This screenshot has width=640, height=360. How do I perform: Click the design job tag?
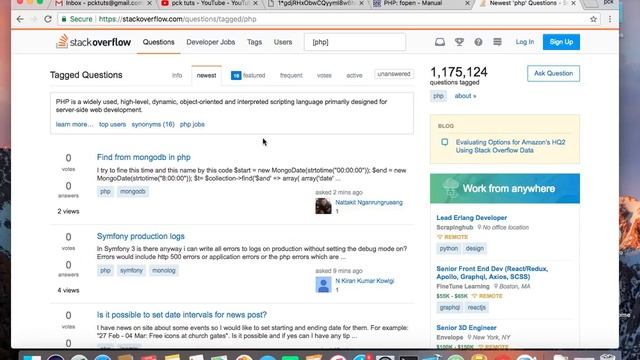475,248
